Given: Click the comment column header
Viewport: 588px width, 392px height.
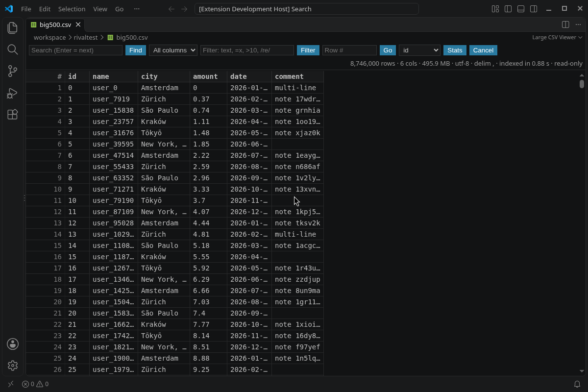Looking at the screenshot, I should tap(297, 76).
